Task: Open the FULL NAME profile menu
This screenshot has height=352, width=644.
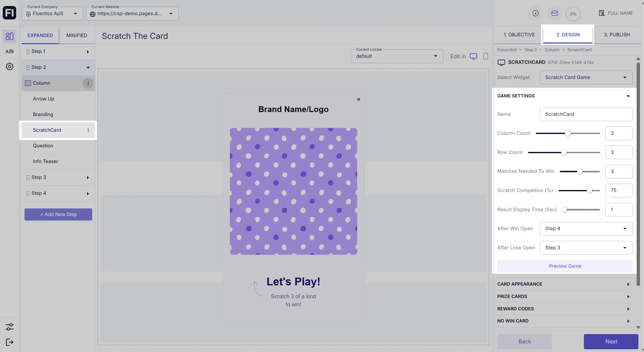Action: tap(616, 13)
